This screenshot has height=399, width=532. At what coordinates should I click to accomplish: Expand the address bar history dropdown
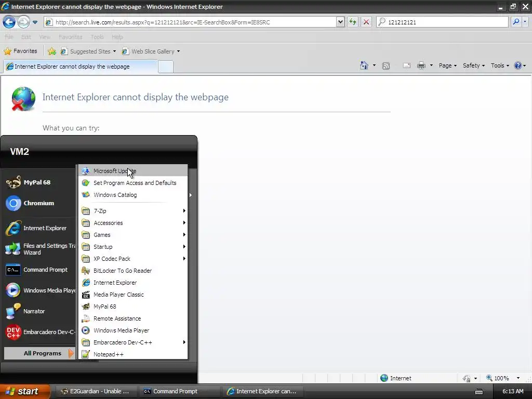[x=340, y=22]
